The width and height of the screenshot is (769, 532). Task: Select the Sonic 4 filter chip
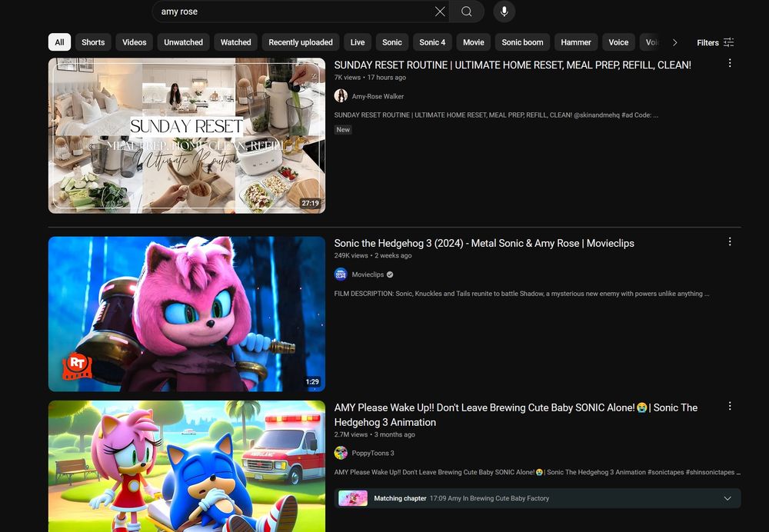pos(432,42)
